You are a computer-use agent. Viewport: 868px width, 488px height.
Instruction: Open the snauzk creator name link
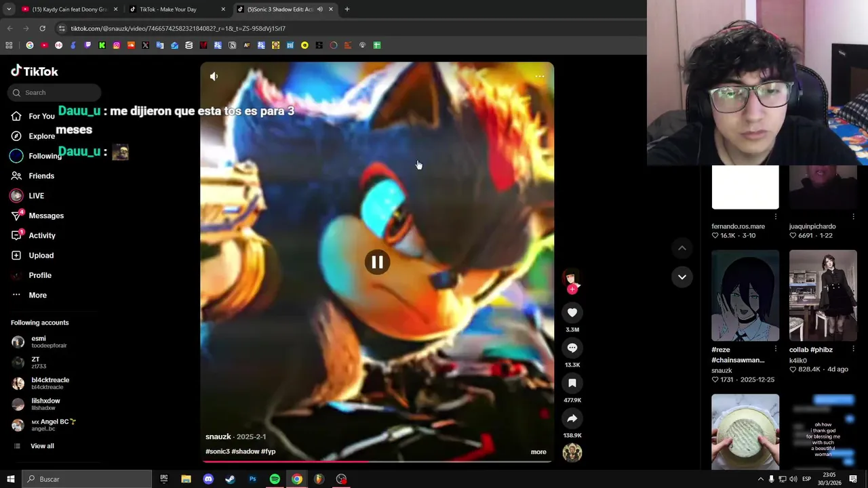tap(218, 437)
